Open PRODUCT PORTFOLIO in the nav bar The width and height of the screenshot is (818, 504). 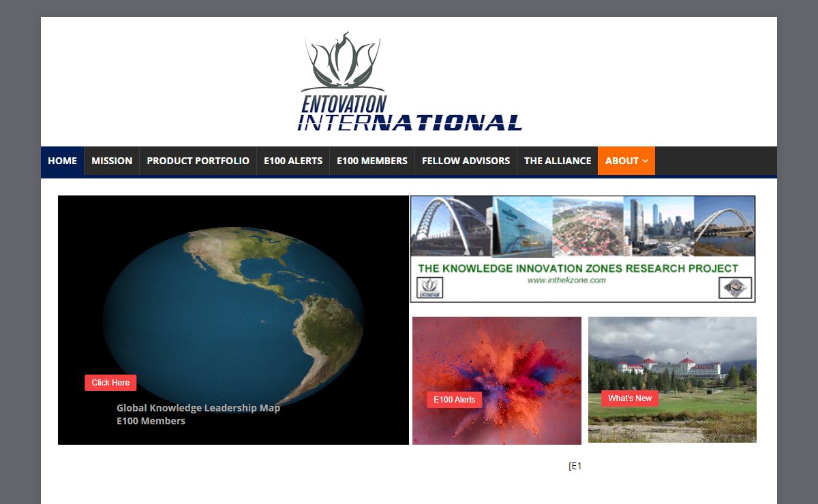(x=198, y=161)
